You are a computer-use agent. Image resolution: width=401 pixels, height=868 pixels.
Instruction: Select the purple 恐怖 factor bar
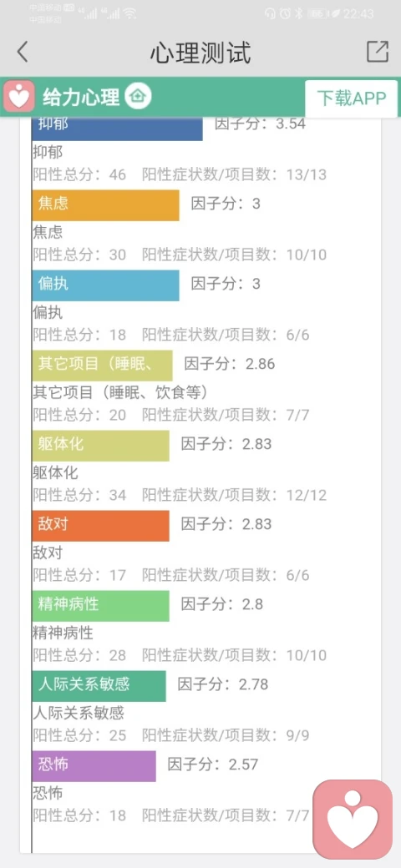coord(94,766)
